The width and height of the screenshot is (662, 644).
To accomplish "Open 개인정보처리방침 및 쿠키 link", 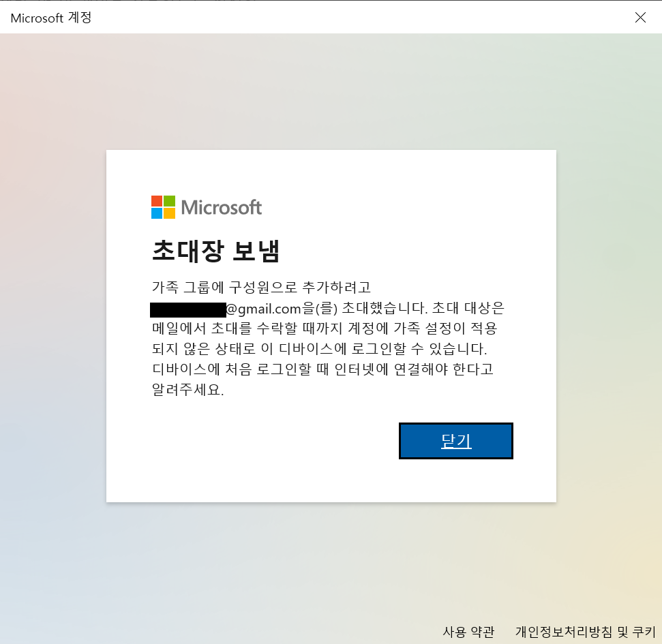I will pyautogui.click(x=585, y=631).
